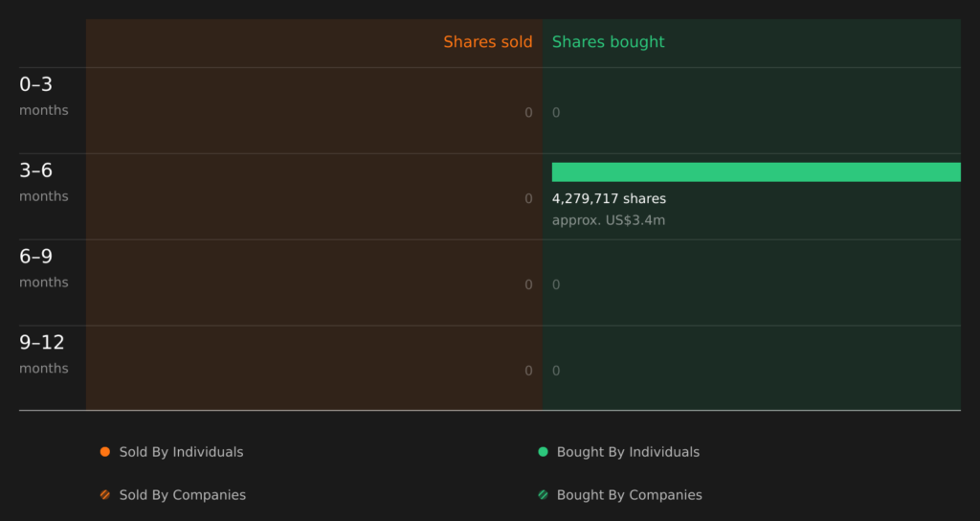Click the shares sold zero in 0–3 months row
This screenshot has height=521, width=980.
528,113
